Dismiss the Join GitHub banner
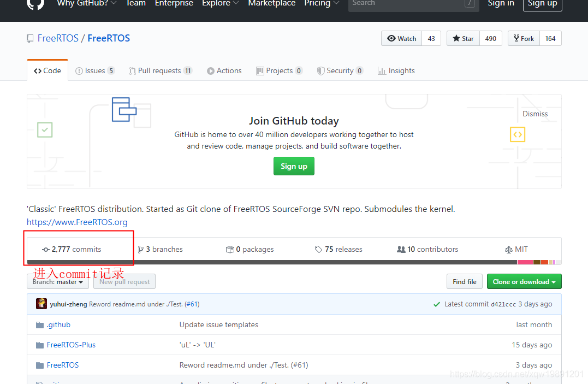This screenshot has height=384, width=588. tap(535, 114)
